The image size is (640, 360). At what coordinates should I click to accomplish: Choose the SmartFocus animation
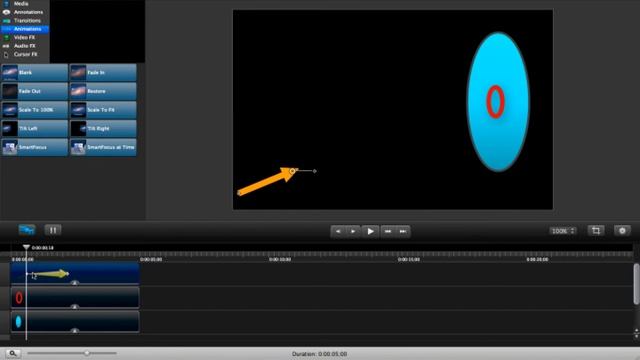(35, 147)
